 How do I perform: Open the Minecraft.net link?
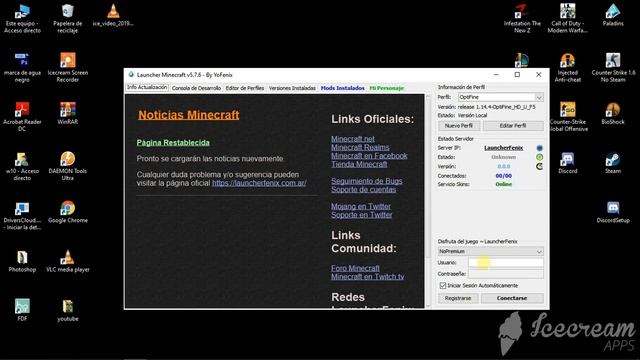(353, 139)
